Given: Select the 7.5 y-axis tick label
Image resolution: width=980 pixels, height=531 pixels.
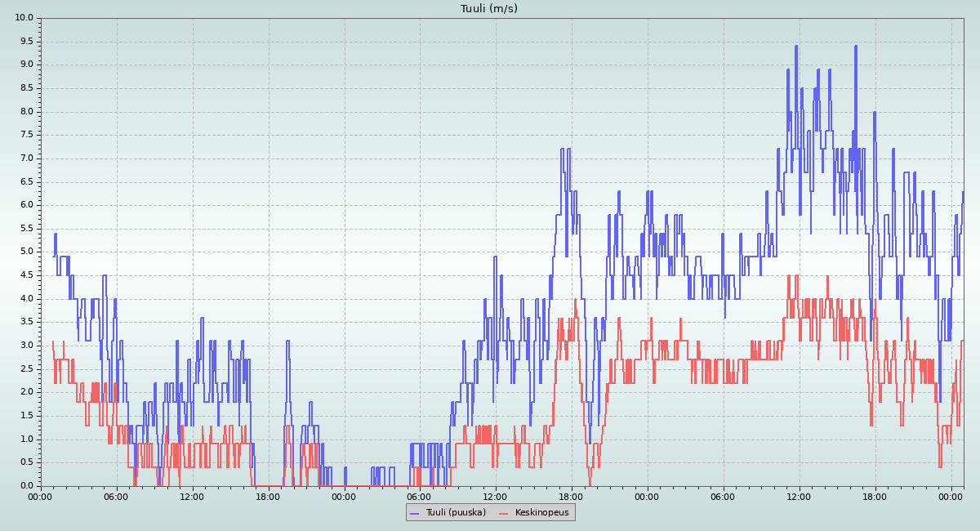Looking at the screenshot, I should click(x=27, y=135).
